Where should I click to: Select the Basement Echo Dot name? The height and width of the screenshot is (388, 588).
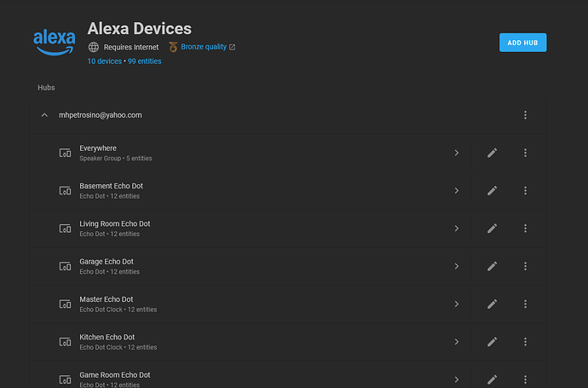(x=111, y=186)
